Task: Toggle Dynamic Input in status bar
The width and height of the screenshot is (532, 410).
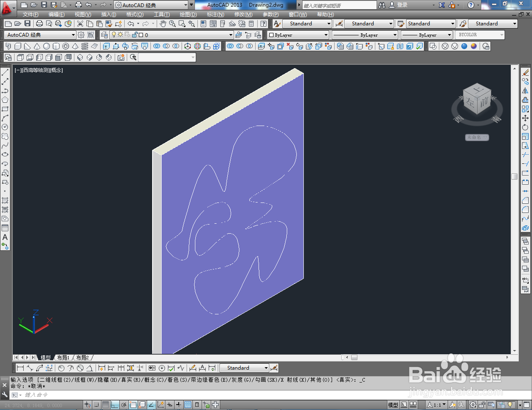Action: 170,405
